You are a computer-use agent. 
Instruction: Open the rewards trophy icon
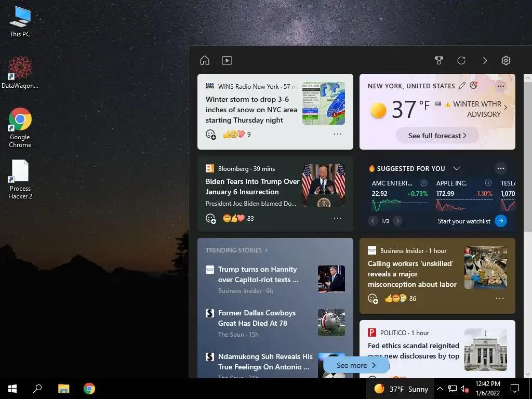pyautogui.click(x=439, y=60)
